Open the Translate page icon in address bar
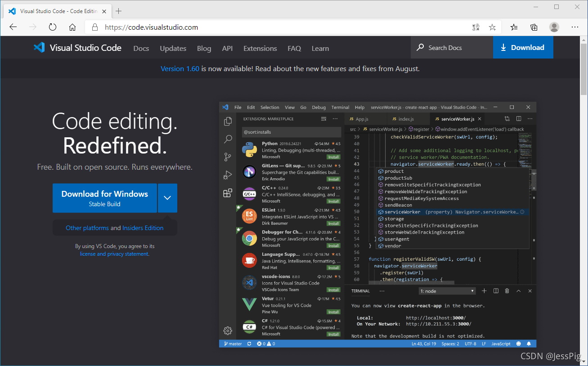 click(476, 27)
